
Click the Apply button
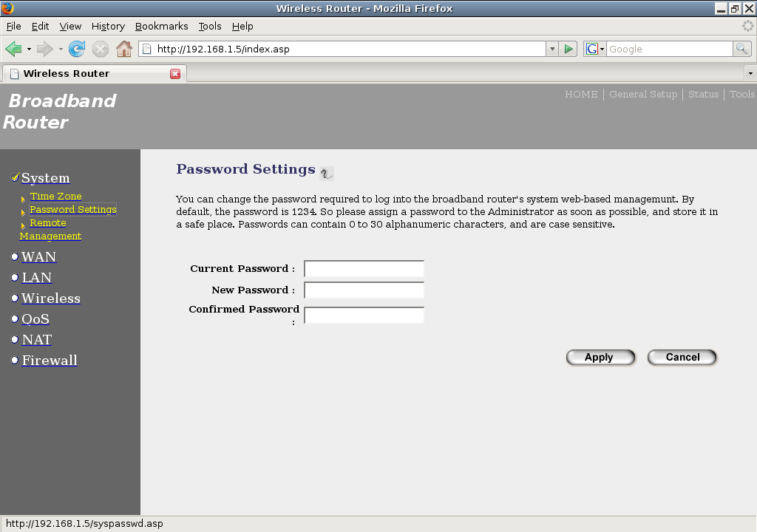600,357
